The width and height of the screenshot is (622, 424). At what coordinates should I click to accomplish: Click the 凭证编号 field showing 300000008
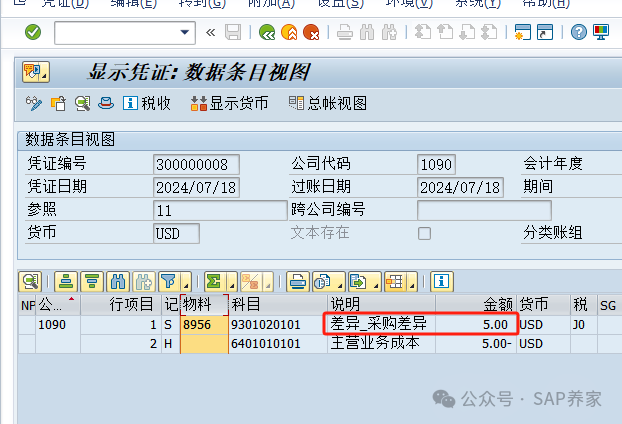click(x=196, y=164)
